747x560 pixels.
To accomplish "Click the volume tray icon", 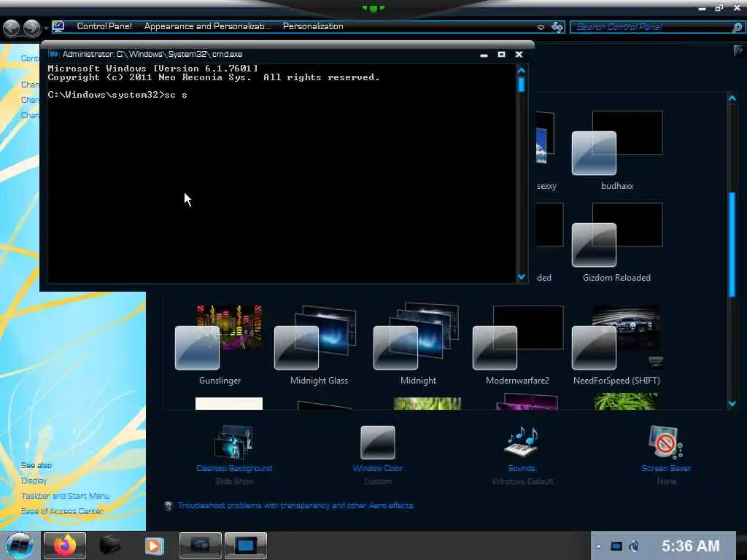I will [x=634, y=546].
